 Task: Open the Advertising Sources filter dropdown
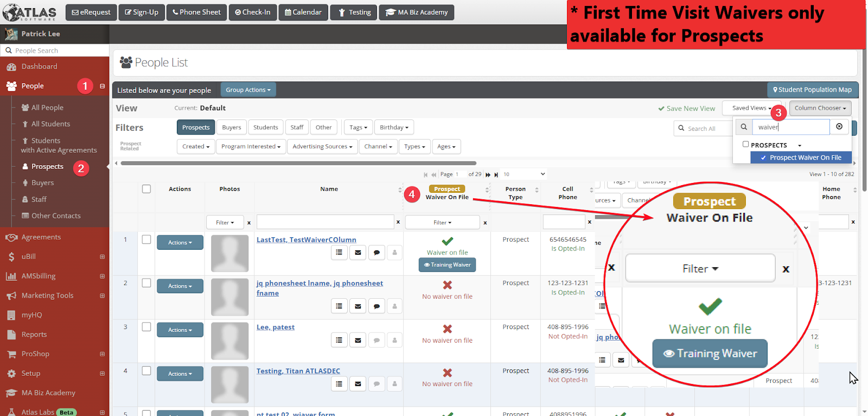click(x=322, y=147)
